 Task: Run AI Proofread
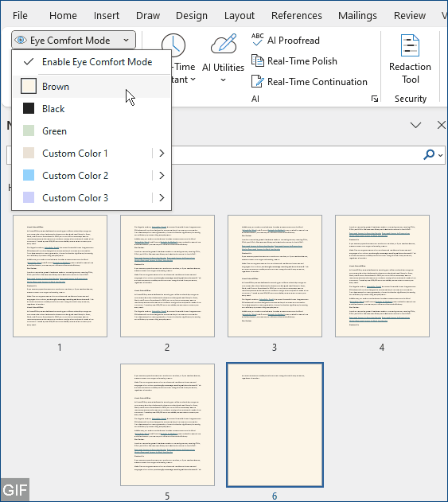pos(286,41)
